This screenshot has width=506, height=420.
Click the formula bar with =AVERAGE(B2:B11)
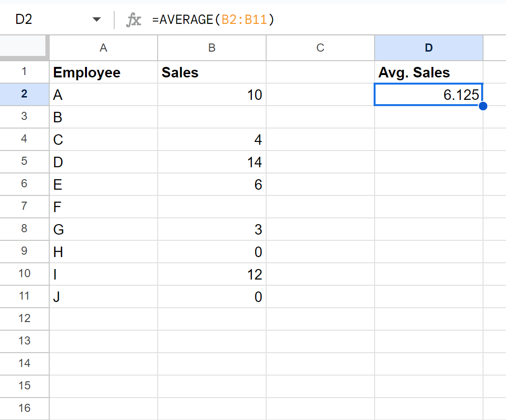coord(326,20)
